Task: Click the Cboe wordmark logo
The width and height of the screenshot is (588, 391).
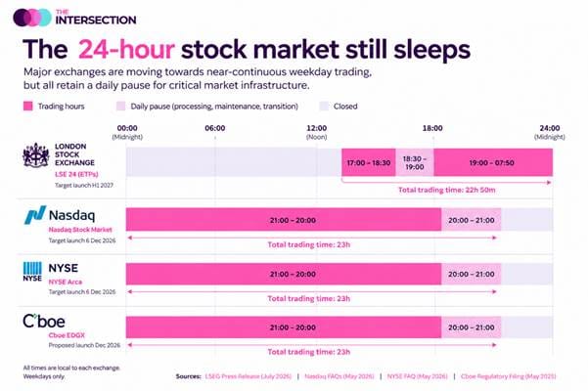Action: pyautogui.click(x=43, y=321)
